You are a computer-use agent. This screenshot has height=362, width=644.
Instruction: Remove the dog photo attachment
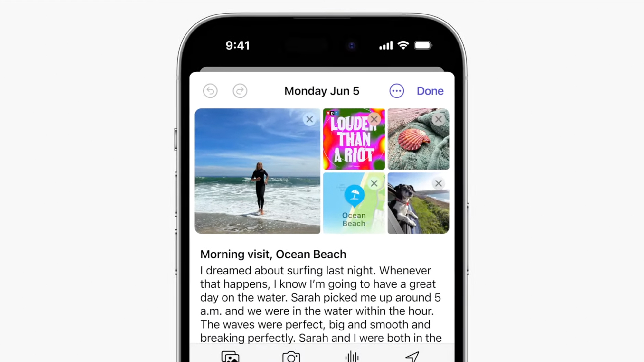point(438,183)
